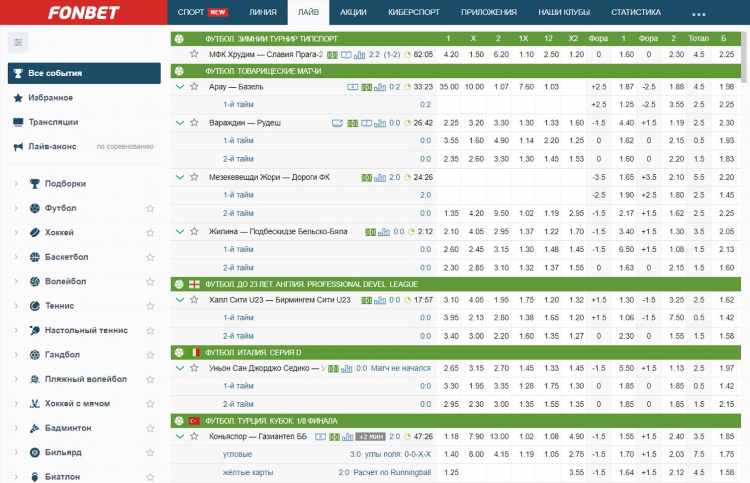The image size is (750, 483).
Task: Favorite the Халл Сити U23 match
Action: click(x=194, y=300)
